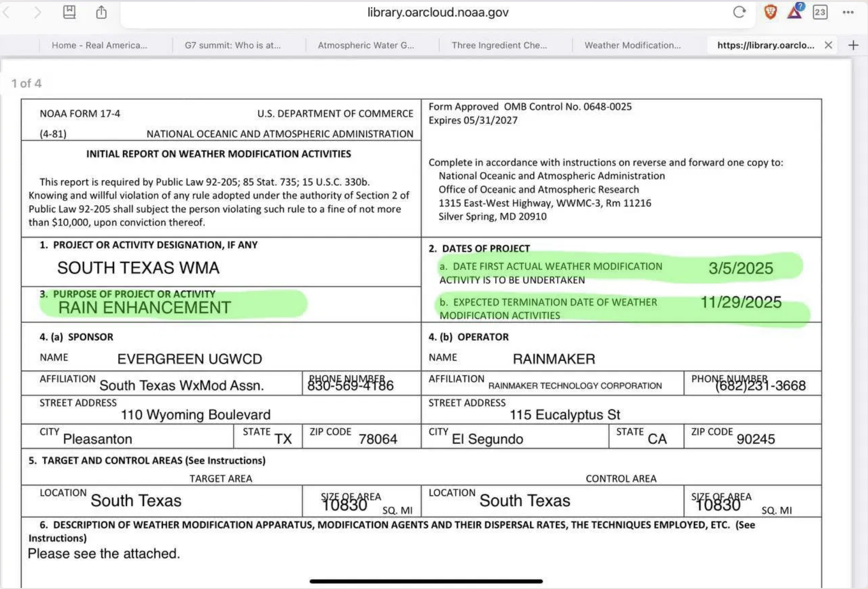Click target area location 'South Texas'
Viewport: 868px width, 589px height.
136,501
